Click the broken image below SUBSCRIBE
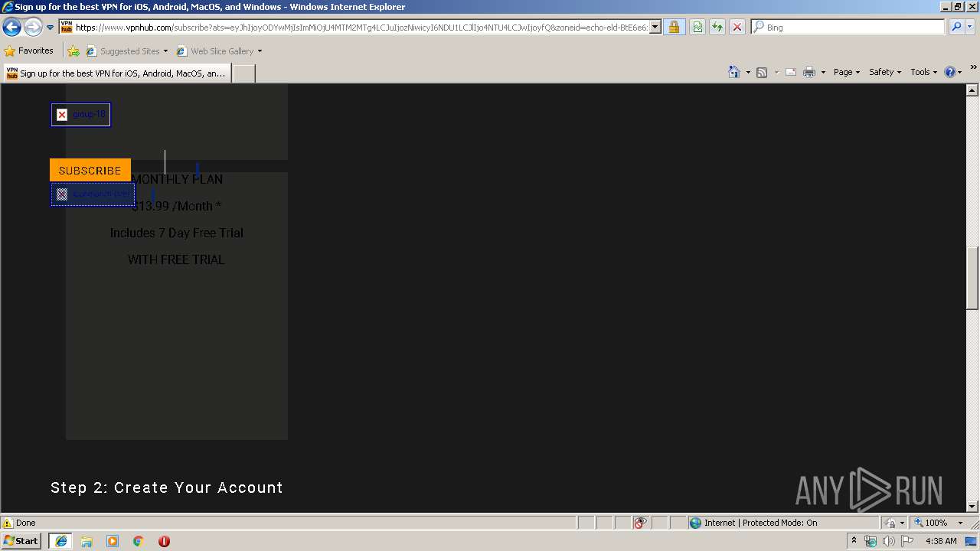Screen dimensions: 980x551 [x=93, y=194]
